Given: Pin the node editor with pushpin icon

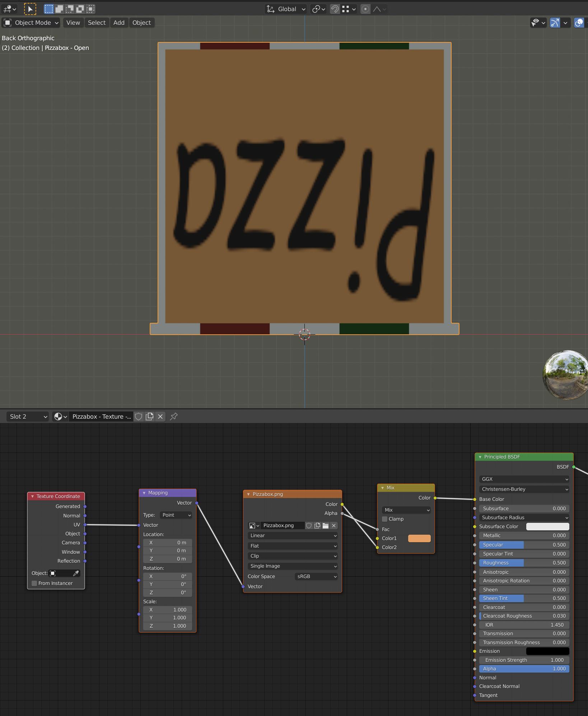Looking at the screenshot, I should pyautogui.click(x=174, y=417).
